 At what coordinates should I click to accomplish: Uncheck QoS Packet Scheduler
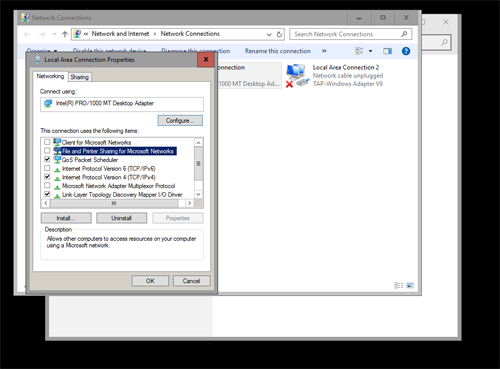[x=47, y=159]
